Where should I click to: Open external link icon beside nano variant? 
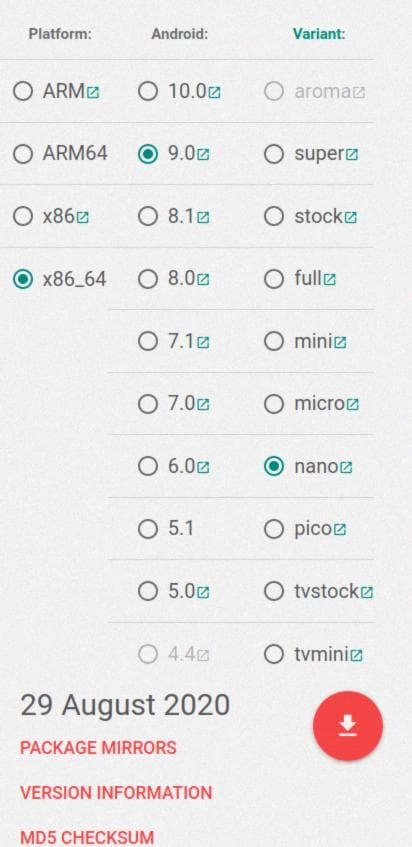point(346,467)
